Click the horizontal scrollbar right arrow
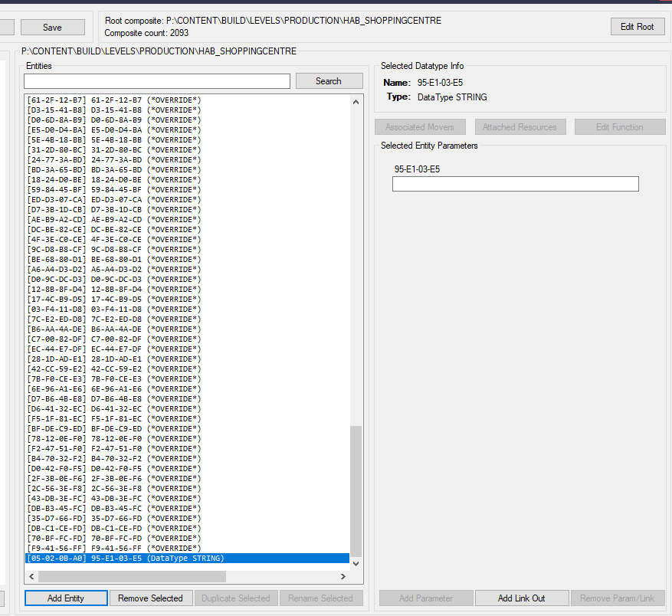The height and width of the screenshot is (616, 672). pyautogui.click(x=343, y=575)
